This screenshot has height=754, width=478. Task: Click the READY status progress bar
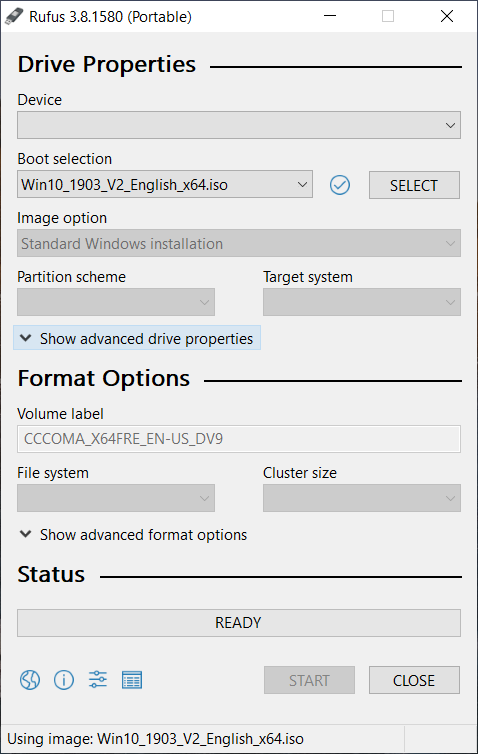(239, 623)
